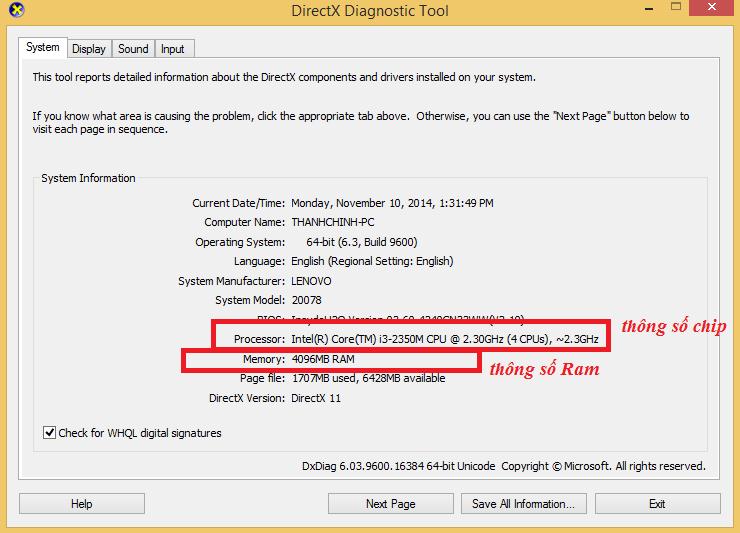Screen dimensions: 740x533
Task: Click the System Model 20078 value
Action: pos(307,300)
